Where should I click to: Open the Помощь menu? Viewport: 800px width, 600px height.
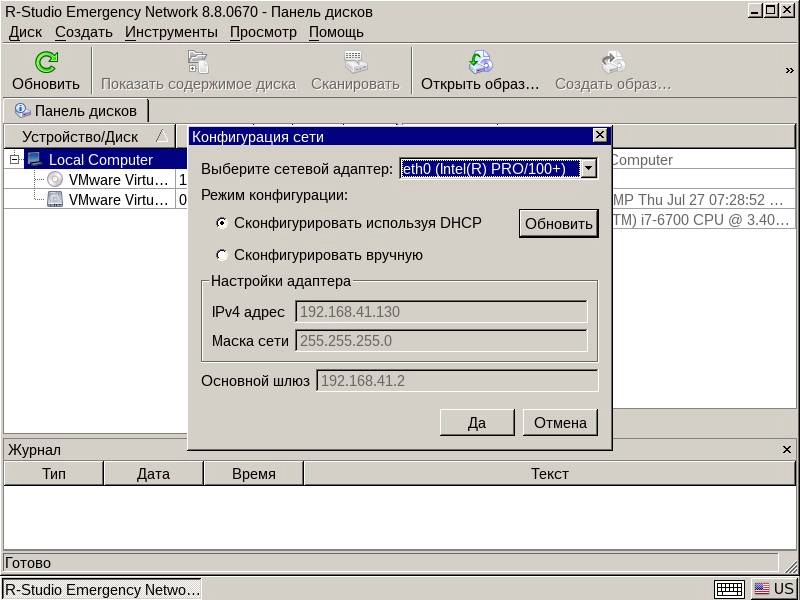point(336,32)
